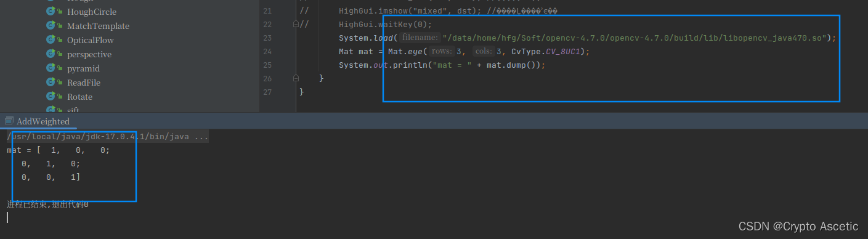Toggle the code fold marker on line 22
Viewport: 868px width, 239px height.
click(x=296, y=25)
